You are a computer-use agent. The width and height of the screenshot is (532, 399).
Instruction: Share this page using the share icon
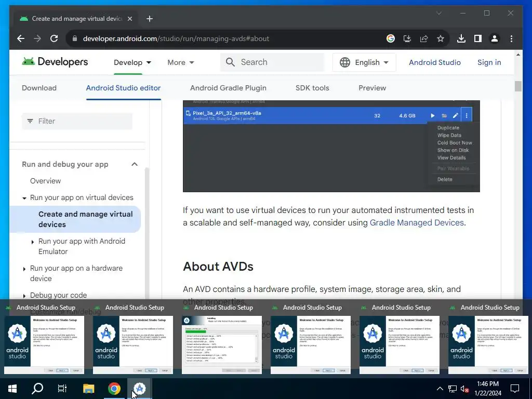click(x=424, y=38)
